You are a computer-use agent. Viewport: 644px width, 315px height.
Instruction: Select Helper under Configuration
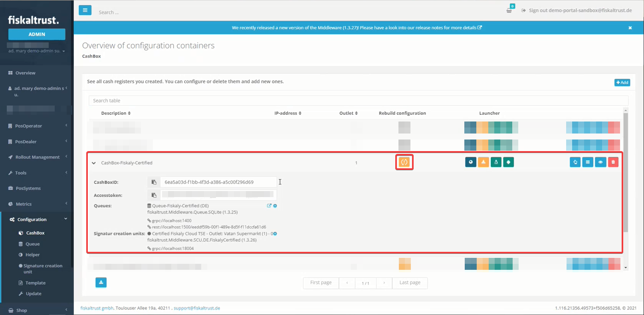33,255
